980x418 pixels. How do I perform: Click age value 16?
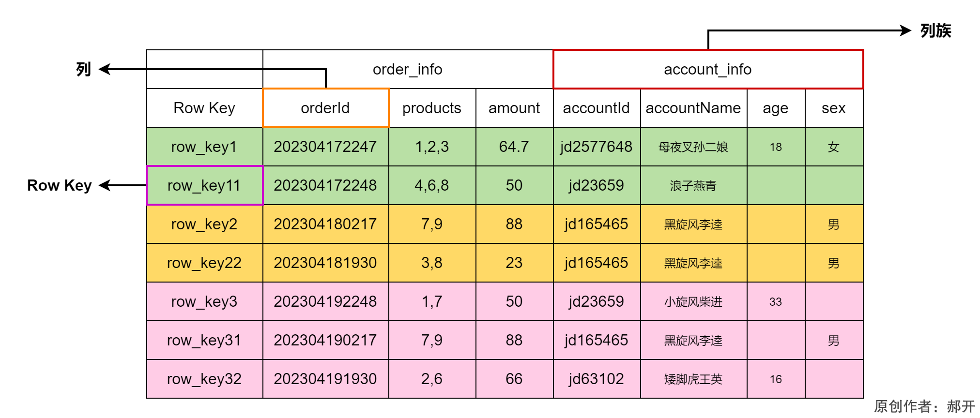(x=776, y=379)
